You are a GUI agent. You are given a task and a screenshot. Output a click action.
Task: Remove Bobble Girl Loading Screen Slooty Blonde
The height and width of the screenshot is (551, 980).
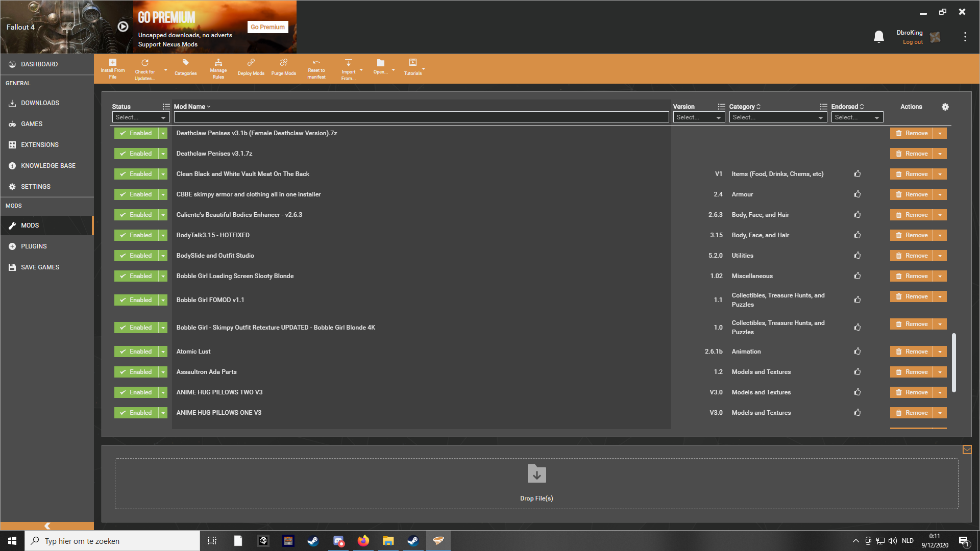pos(912,276)
